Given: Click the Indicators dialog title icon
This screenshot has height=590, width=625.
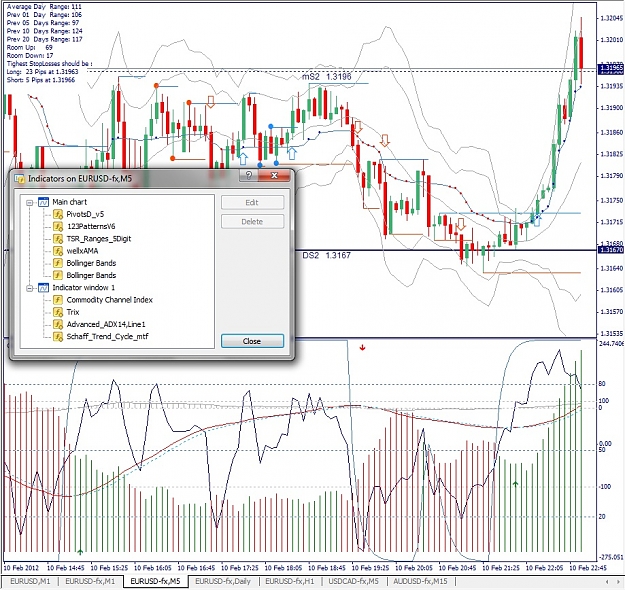Looking at the screenshot, I should pos(19,179).
